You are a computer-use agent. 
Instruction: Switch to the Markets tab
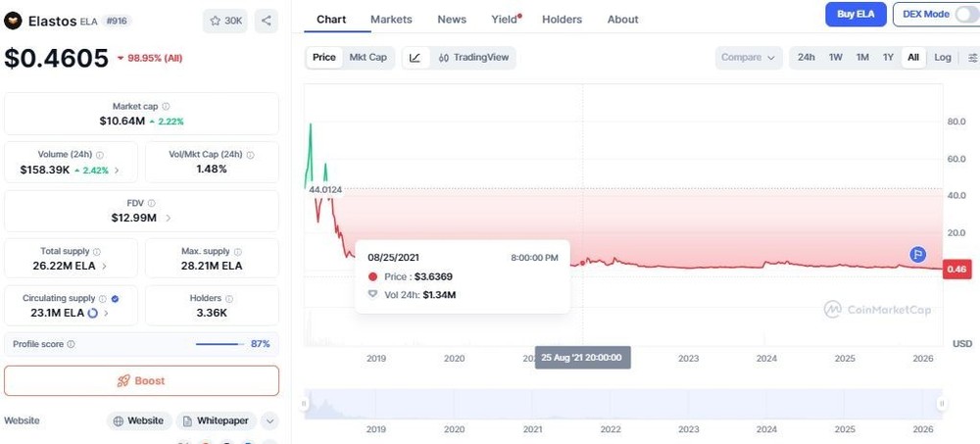[391, 20]
